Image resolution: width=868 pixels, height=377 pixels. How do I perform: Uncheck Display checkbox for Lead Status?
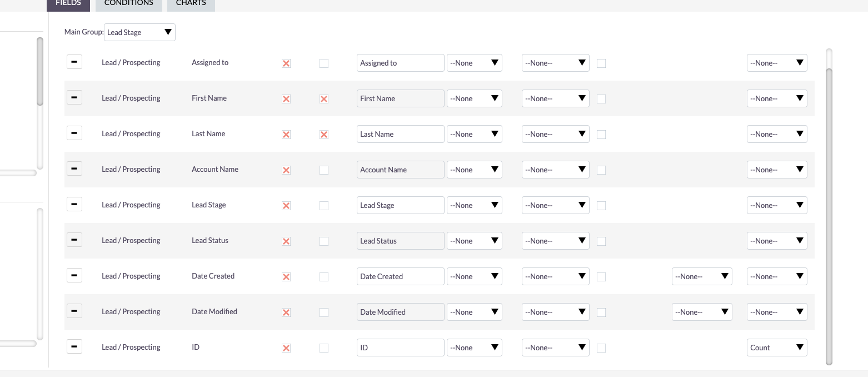pyautogui.click(x=286, y=241)
